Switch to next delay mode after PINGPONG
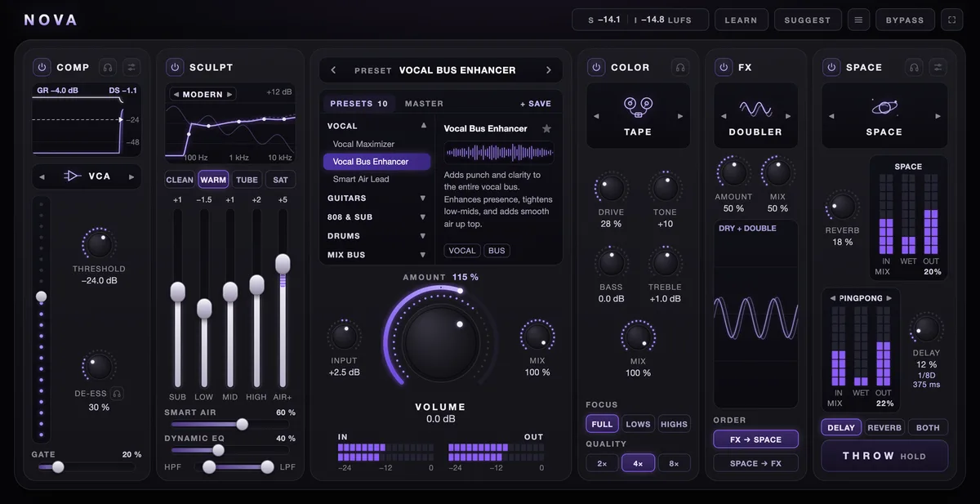 [x=889, y=298]
